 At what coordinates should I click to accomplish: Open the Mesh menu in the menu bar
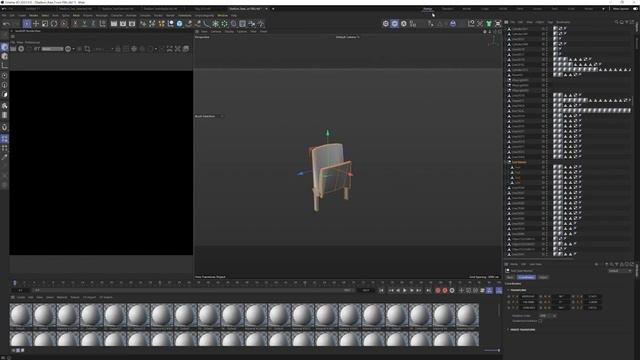point(76,16)
